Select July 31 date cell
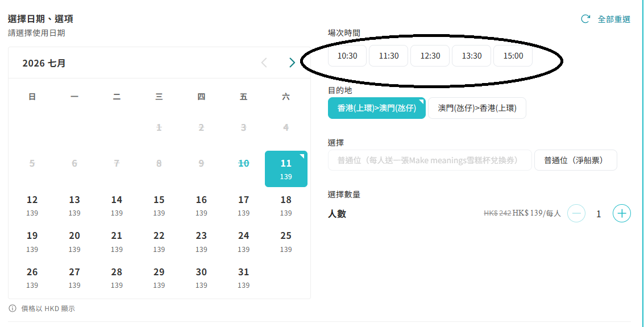The image size is (644, 327). (x=243, y=278)
